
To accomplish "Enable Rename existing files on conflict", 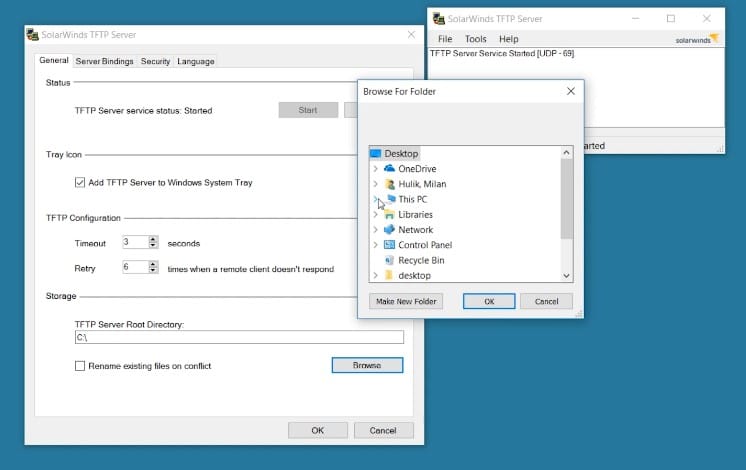I will pos(80,366).
